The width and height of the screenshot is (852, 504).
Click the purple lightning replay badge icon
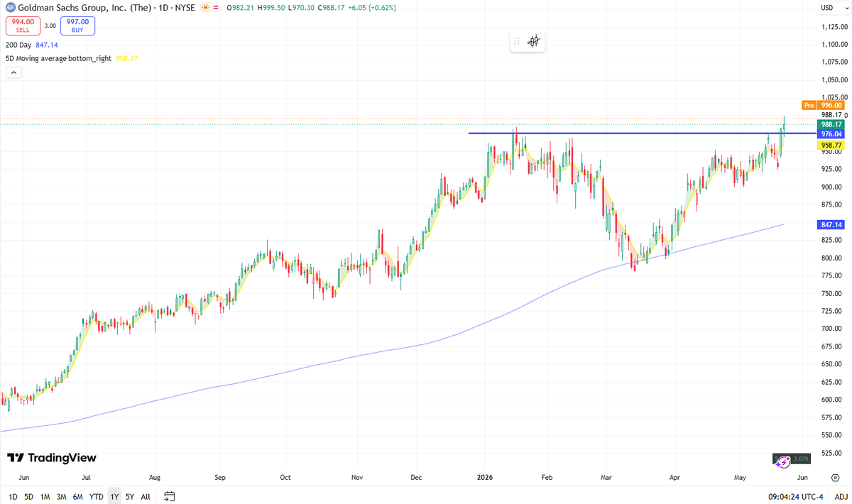tap(782, 461)
